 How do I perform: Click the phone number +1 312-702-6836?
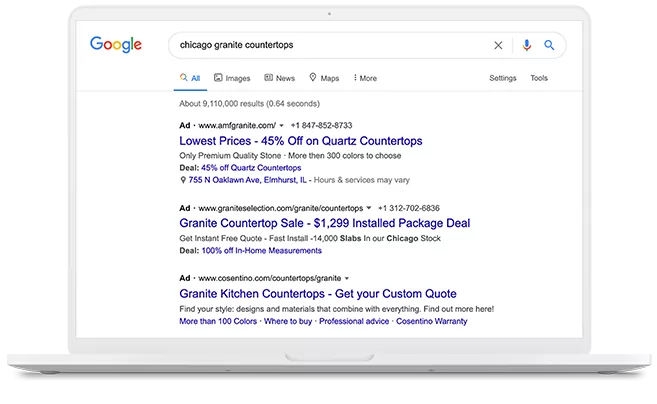pyautogui.click(x=409, y=208)
